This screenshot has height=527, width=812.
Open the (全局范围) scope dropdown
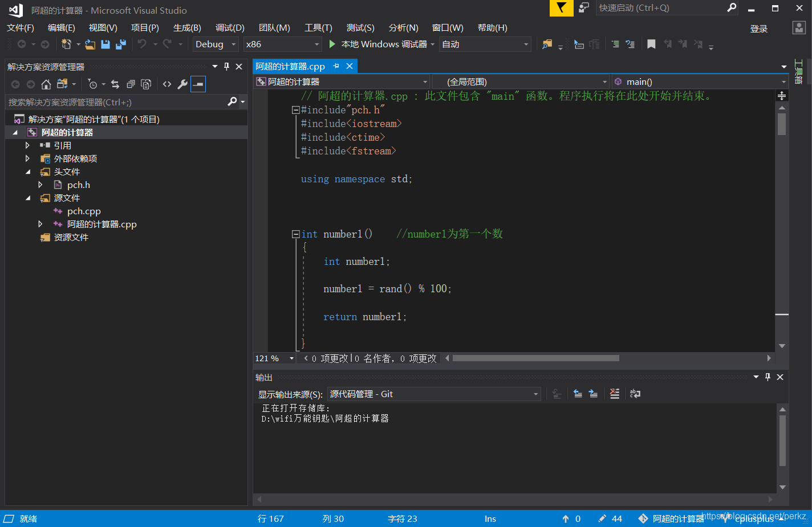click(521, 81)
